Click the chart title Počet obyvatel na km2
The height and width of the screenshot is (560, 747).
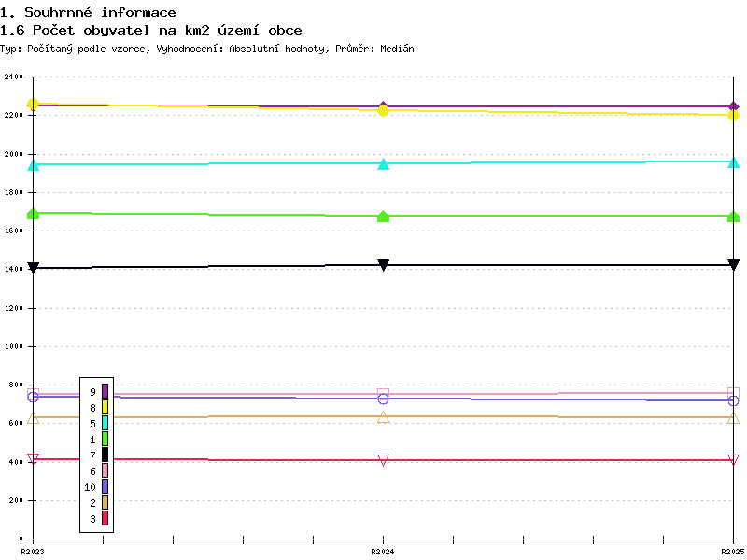pos(121,31)
